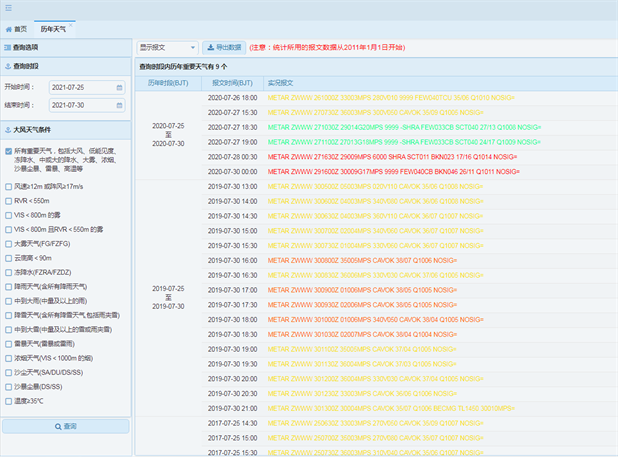Select the 历年天气 tab
This screenshot has width=618, height=457.
coord(52,29)
